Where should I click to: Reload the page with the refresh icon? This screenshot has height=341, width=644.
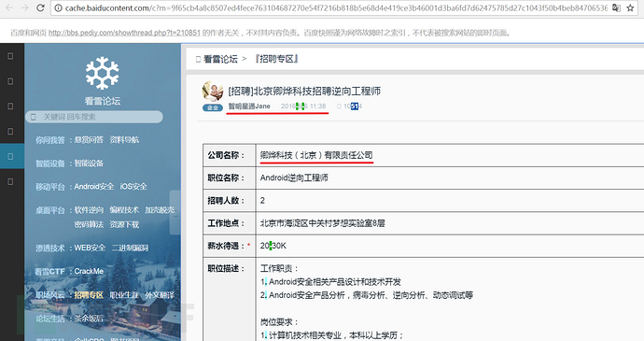click(40, 7)
